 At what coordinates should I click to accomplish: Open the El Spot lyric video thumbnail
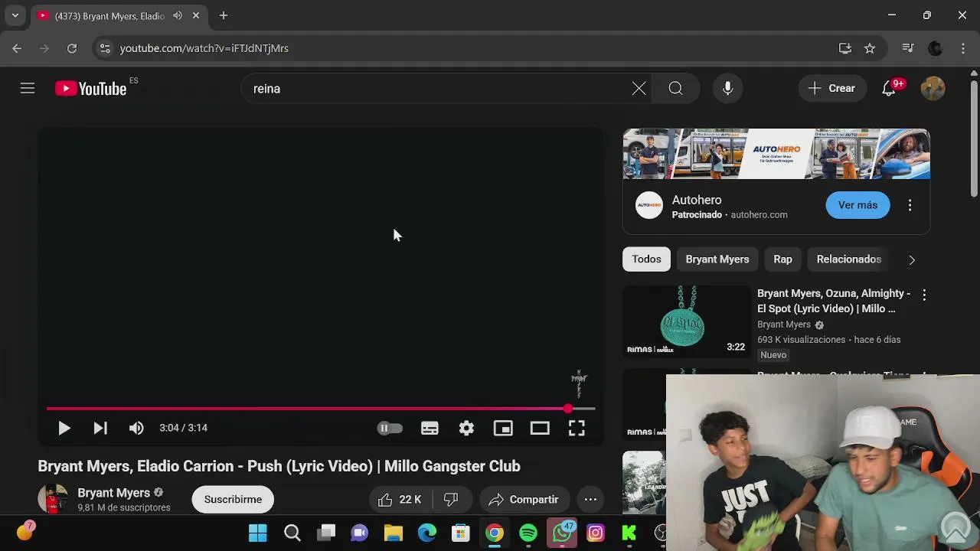[687, 321]
